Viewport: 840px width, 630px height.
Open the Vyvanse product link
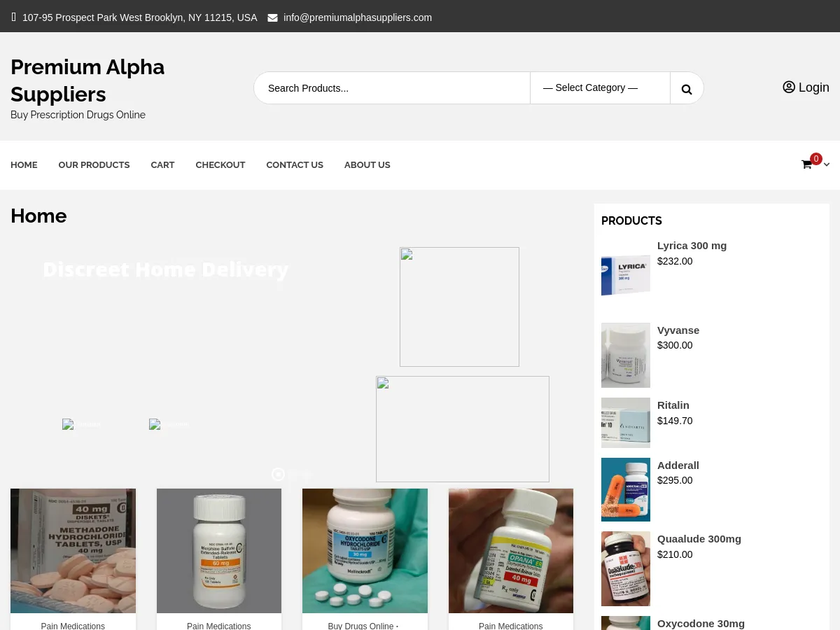(678, 330)
